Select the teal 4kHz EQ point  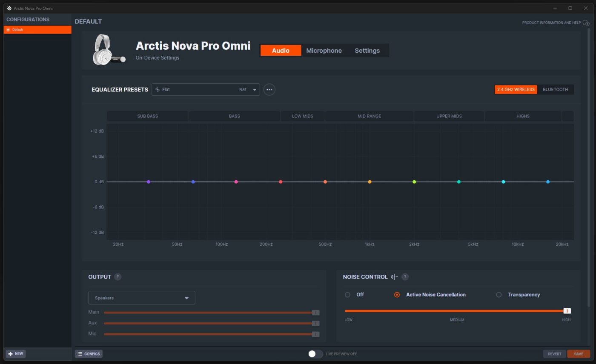pos(459,182)
